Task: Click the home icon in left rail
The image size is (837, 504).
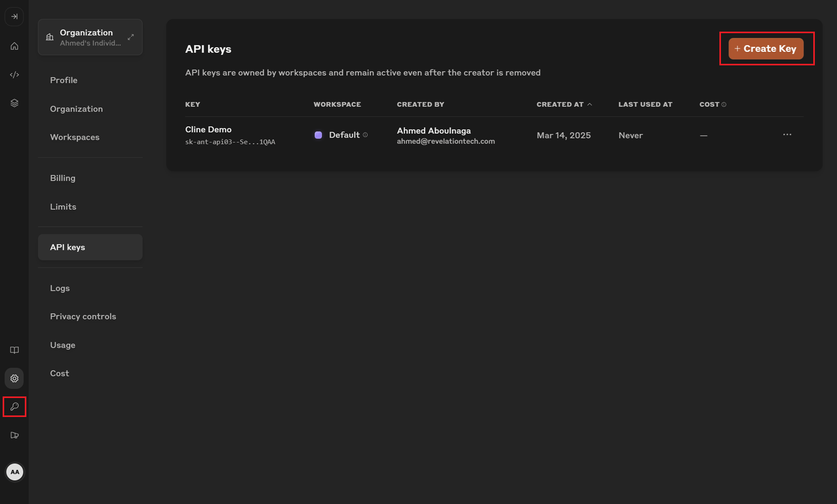Action: [14, 46]
